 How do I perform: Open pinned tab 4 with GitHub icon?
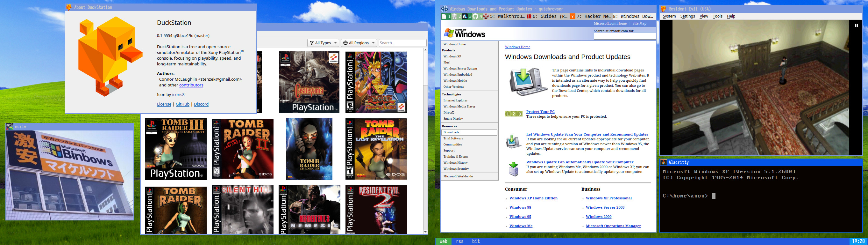pyautogui.click(x=478, y=16)
